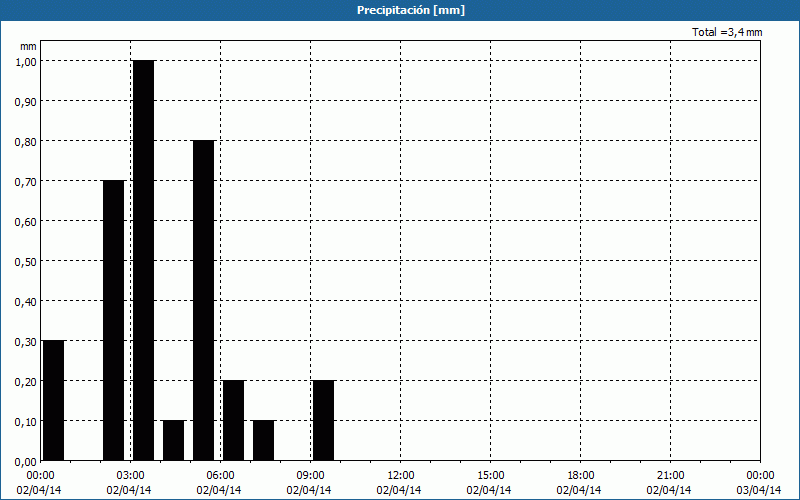Viewport: 800px width, 500px height.
Task: Select the 09:00 02/04/14 x-axis label
Action: pos(309,483)
